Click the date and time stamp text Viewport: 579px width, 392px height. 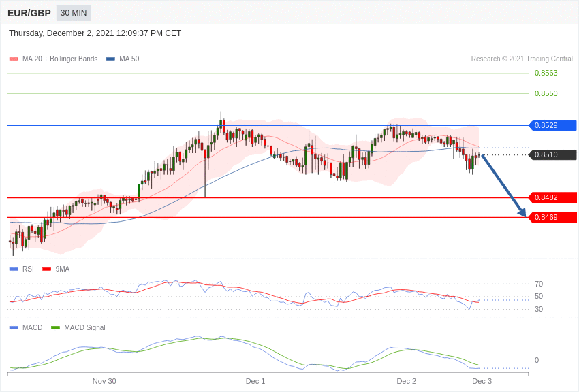95,33
